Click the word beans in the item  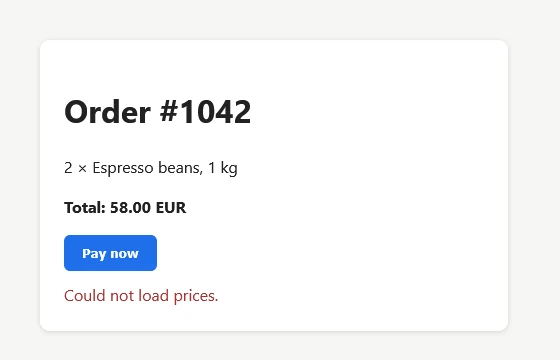tap(180, 168)
